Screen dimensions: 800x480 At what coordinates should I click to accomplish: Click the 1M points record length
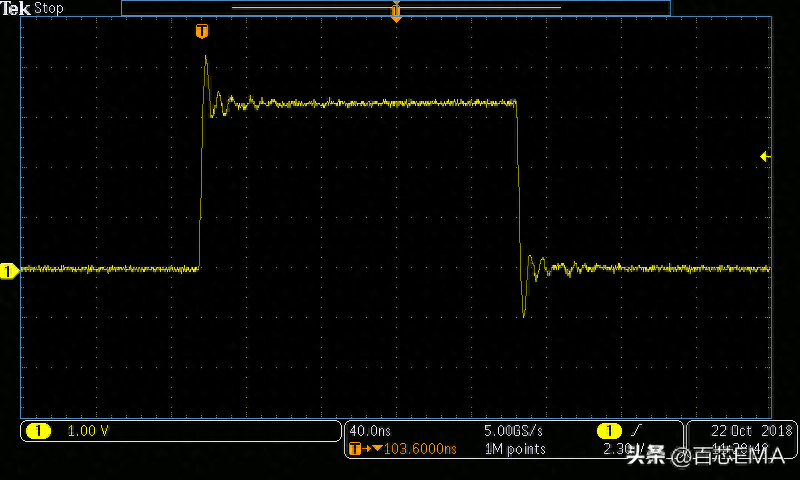click(x=514, y=450)
